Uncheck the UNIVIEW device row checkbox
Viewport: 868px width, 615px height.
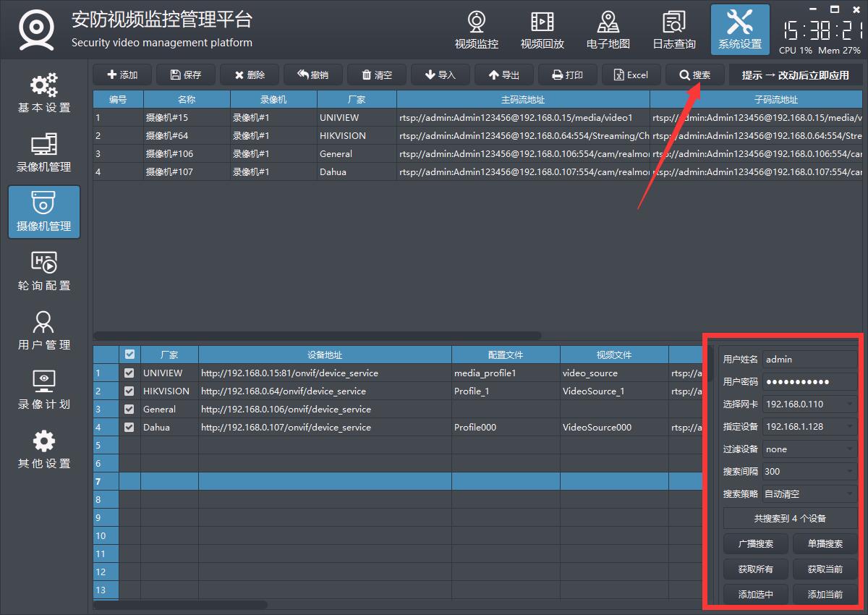click(129, 373)
